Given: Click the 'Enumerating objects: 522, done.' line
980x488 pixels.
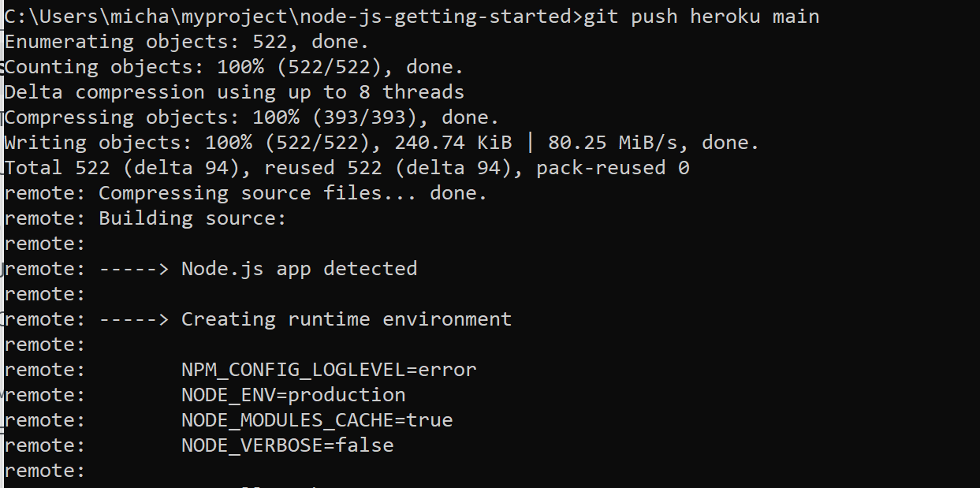Looking at the screenshot, I should [x=187, y=42].
